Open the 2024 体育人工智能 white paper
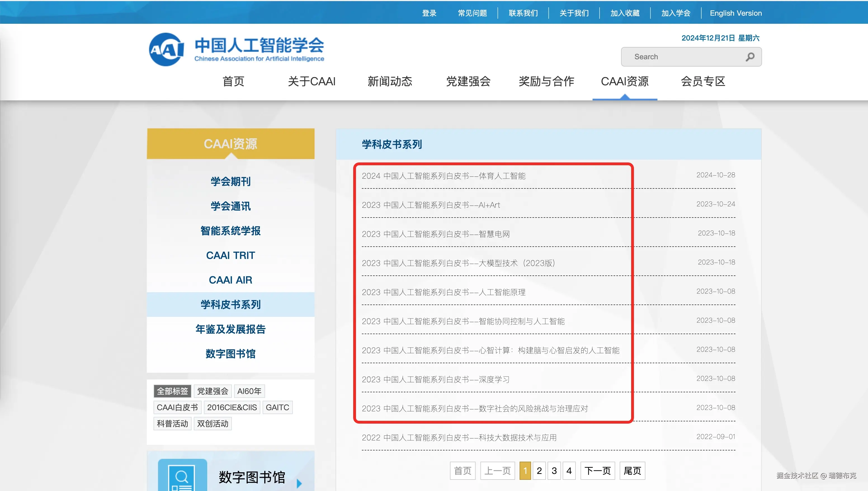This screenshot has height=491, width=868. pos(444,176)
